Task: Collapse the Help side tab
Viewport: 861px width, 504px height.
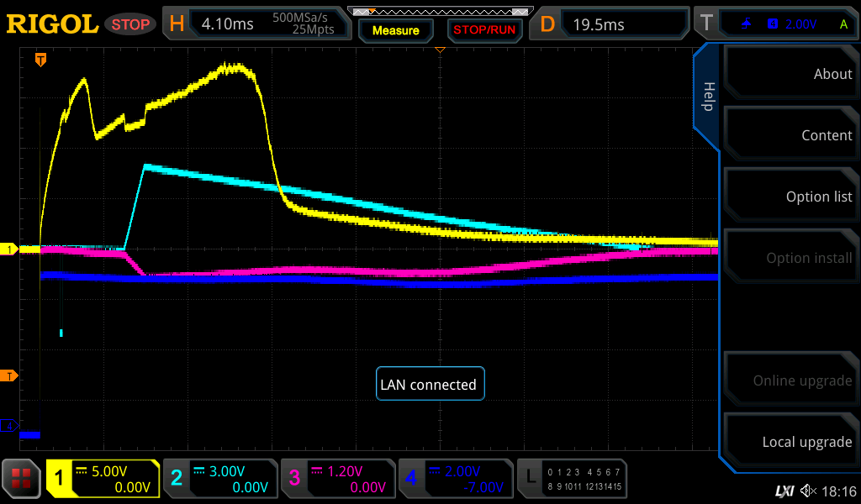Action: pyautogui.click(x=707, y=97)
